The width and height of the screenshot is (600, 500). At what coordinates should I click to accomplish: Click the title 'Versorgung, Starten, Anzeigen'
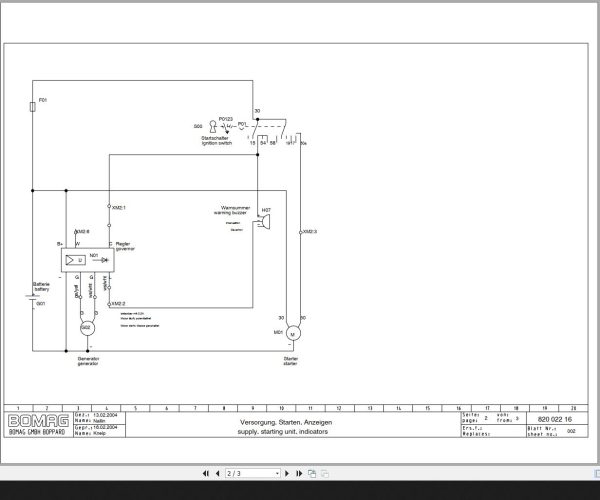point(286,422)
